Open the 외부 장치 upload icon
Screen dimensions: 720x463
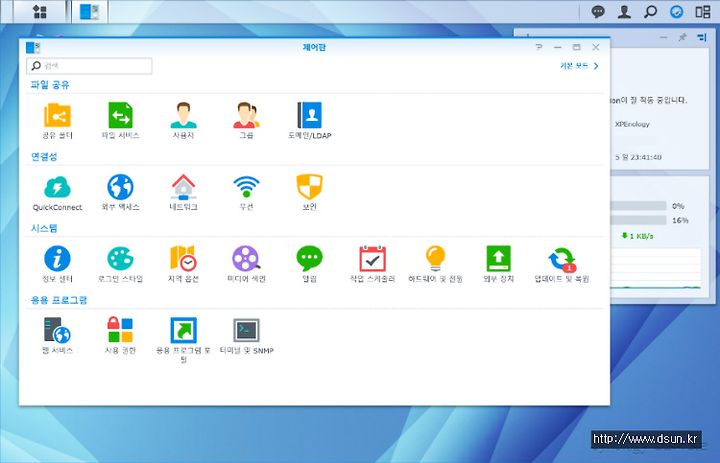pyautogui.click(x=499, y=259)
